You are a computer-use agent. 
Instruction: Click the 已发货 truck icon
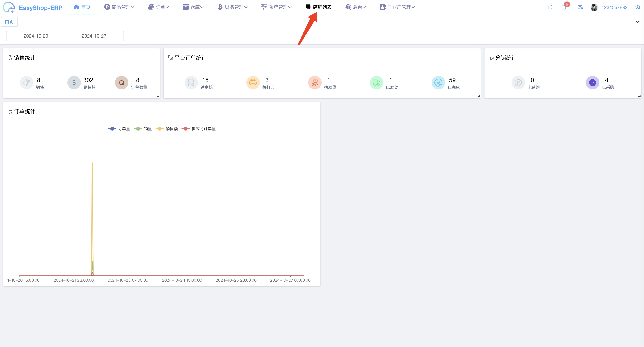point(376,83)
